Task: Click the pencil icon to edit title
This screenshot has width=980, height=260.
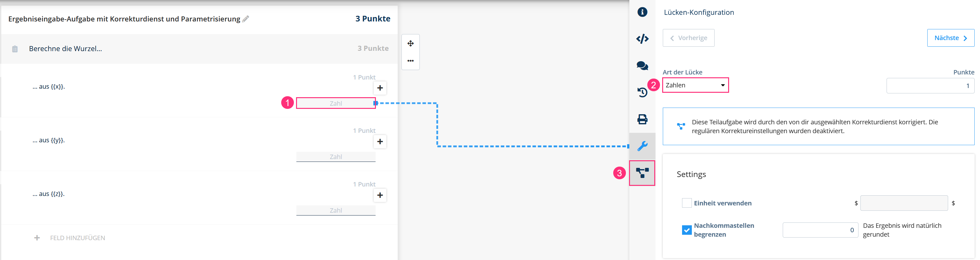Action: point(246,19)
